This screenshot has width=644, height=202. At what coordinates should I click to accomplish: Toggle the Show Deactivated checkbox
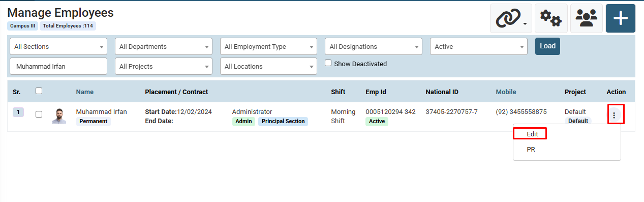(x=328, y=63)
